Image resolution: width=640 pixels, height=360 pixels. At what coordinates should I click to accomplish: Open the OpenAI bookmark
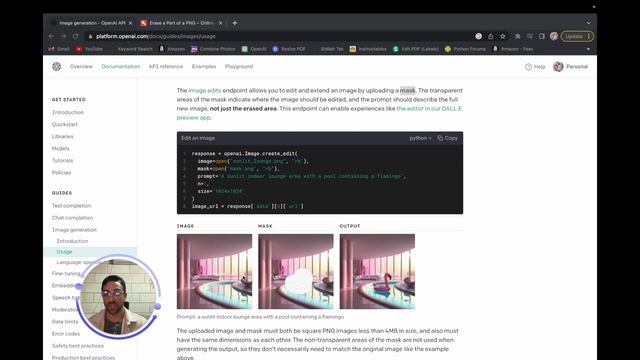click(x=254, y=49)
